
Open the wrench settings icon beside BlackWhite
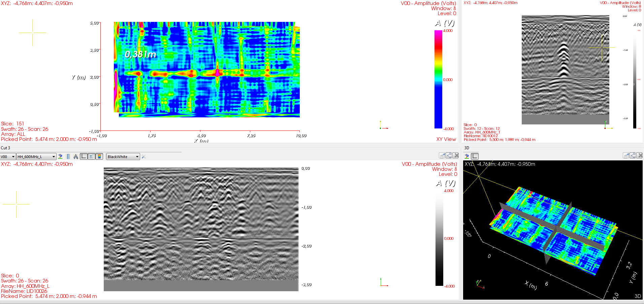[x=144, y=156]
